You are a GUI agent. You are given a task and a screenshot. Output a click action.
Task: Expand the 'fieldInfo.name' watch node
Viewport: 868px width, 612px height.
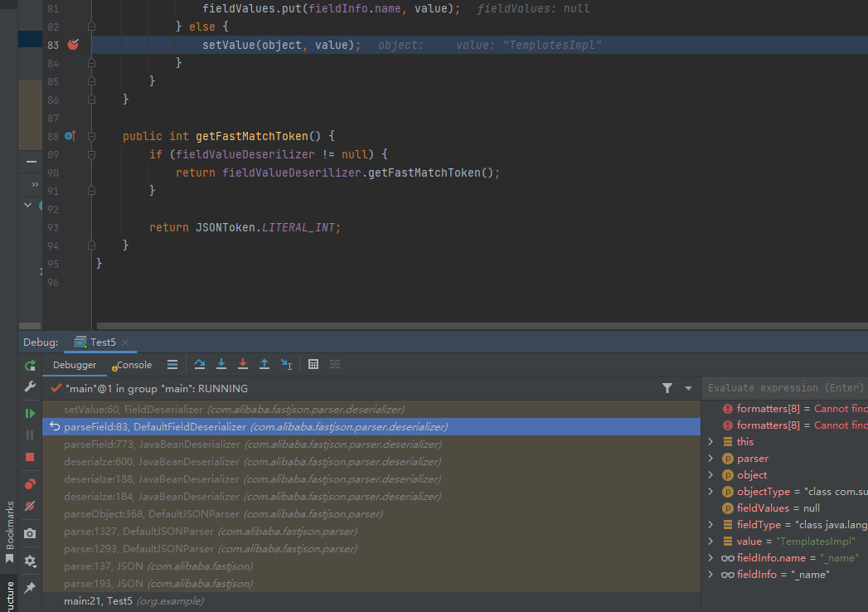tap(710, 558)
